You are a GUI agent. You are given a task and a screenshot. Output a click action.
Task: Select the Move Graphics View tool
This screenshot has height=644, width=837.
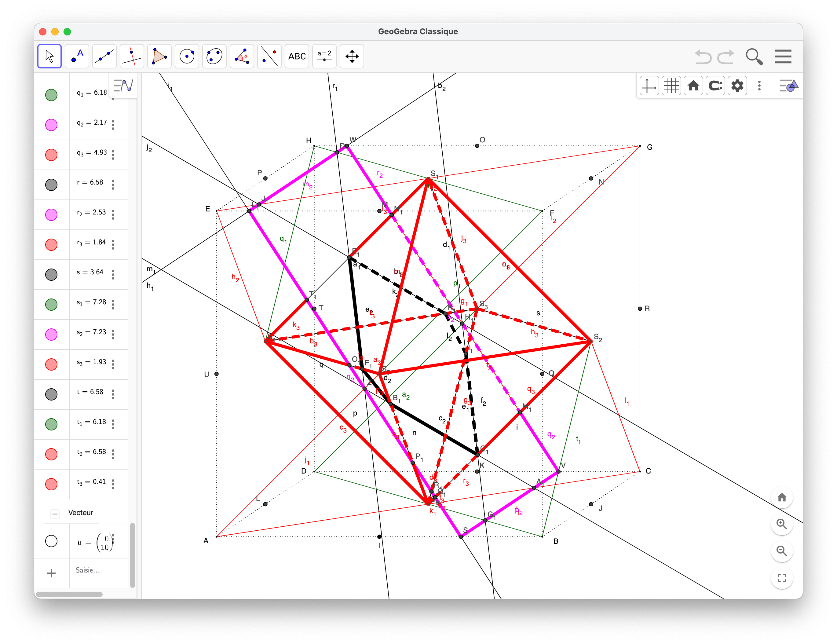click(352, 56)
